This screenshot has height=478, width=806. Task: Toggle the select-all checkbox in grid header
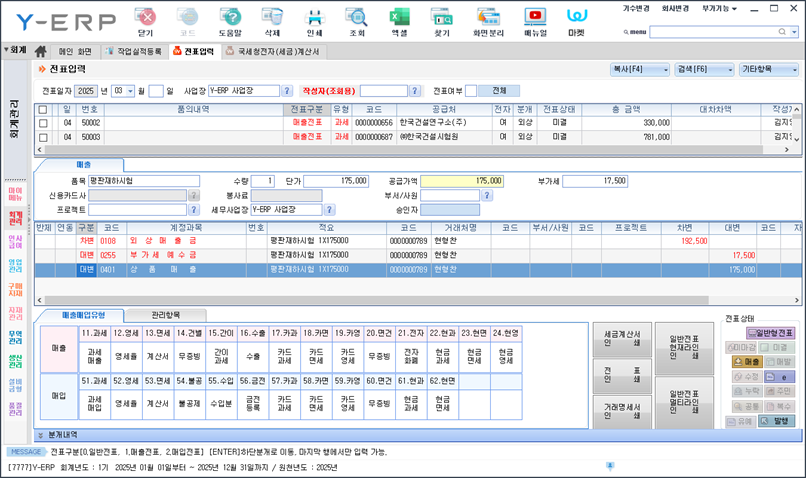pos(43,108)
